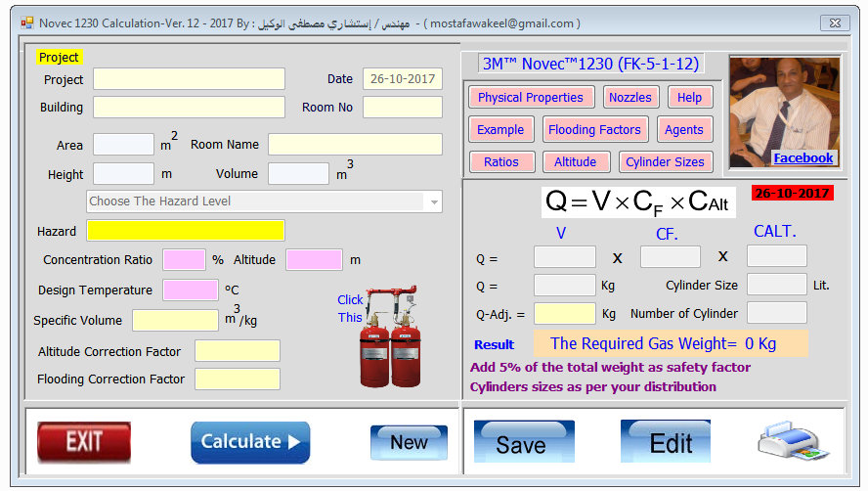
Task: Open the author's profile photo
Action: click(x=784, y=112)
